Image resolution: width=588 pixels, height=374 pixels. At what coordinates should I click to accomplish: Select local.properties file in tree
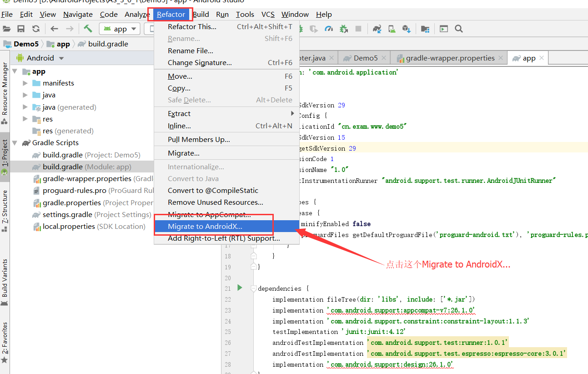[x=89, y=226]
